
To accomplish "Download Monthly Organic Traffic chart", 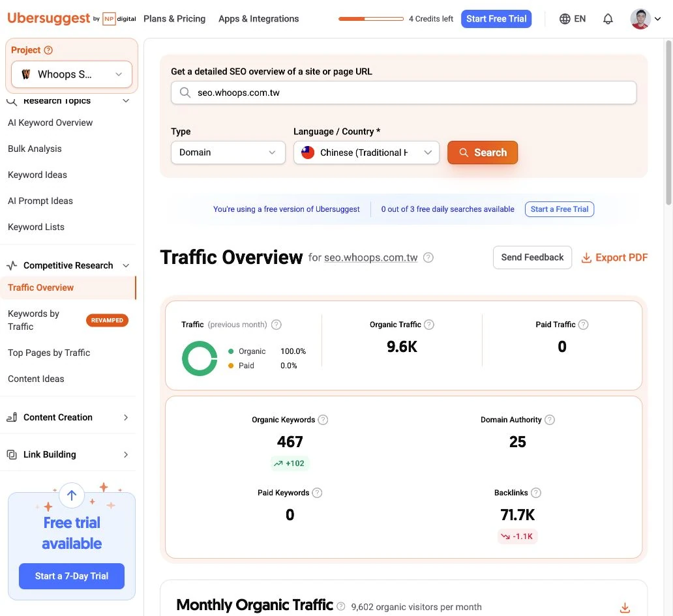I will click(625, 608).
